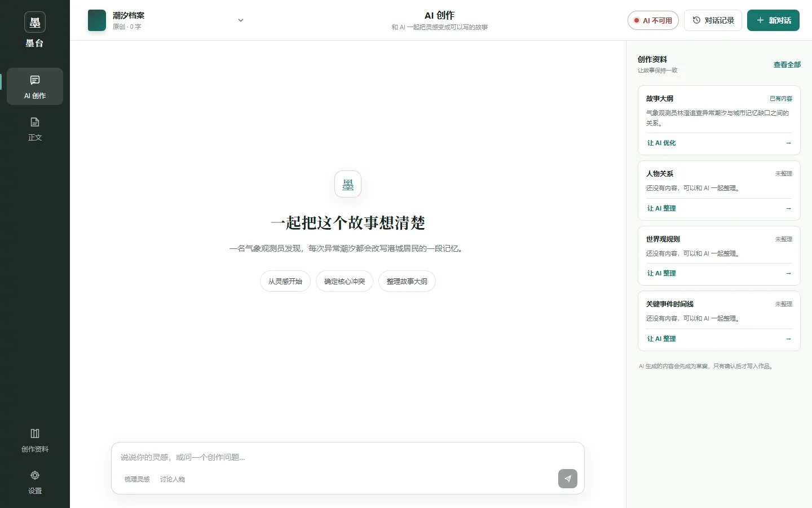Focus the 说说你的灵感 chat input field

[x=348, y=457]
